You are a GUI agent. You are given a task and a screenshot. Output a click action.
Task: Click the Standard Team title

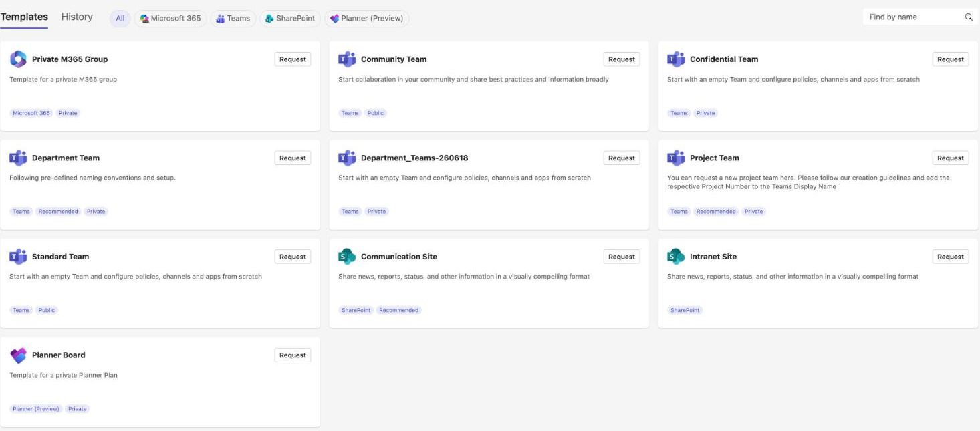[x=60, y=257]
